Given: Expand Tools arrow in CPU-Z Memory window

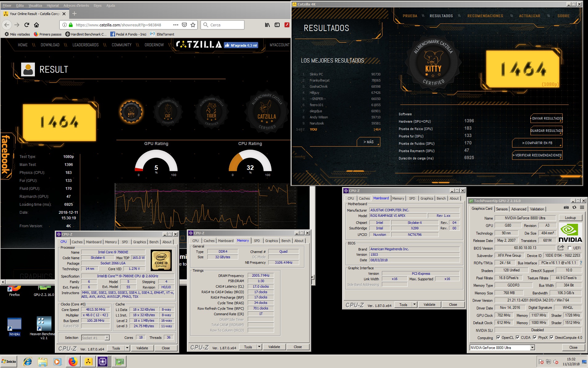Looking at the screenshot, I should [x=259, y=347].
